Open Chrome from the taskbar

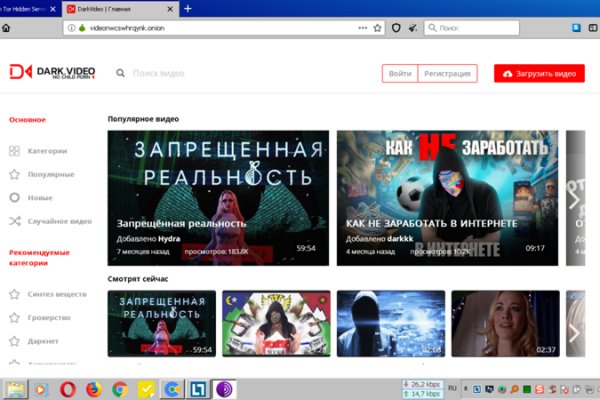click(120, 389)
